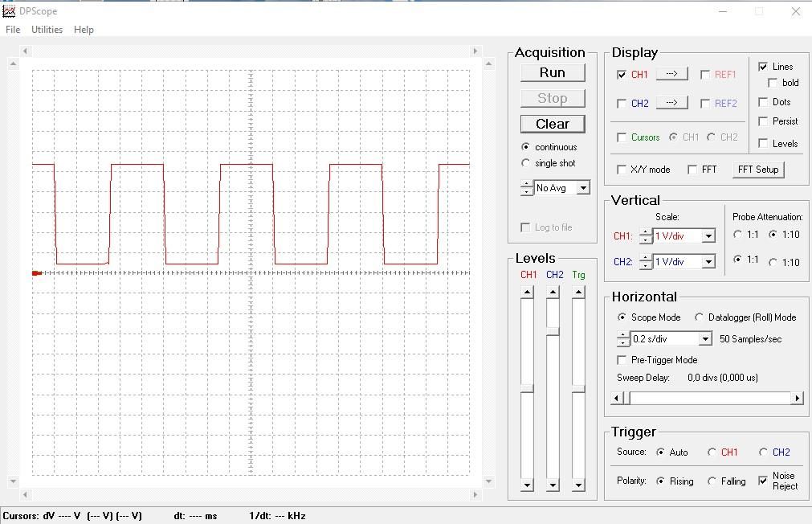Enable the Levels display checkbox
Image resolution: width=812 pixels, height=524 pixels.
point(763,143)
